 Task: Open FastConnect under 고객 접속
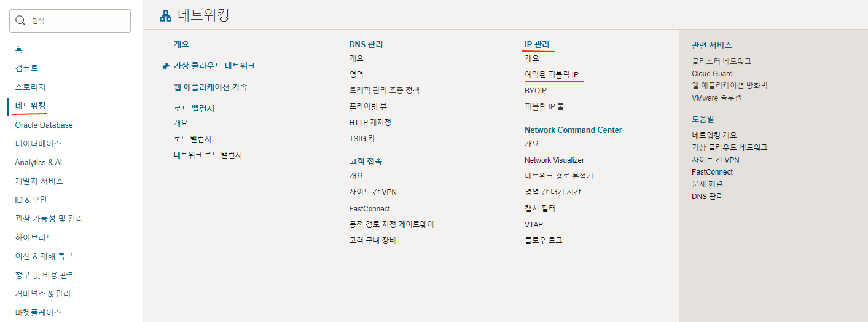pos(369,208)
